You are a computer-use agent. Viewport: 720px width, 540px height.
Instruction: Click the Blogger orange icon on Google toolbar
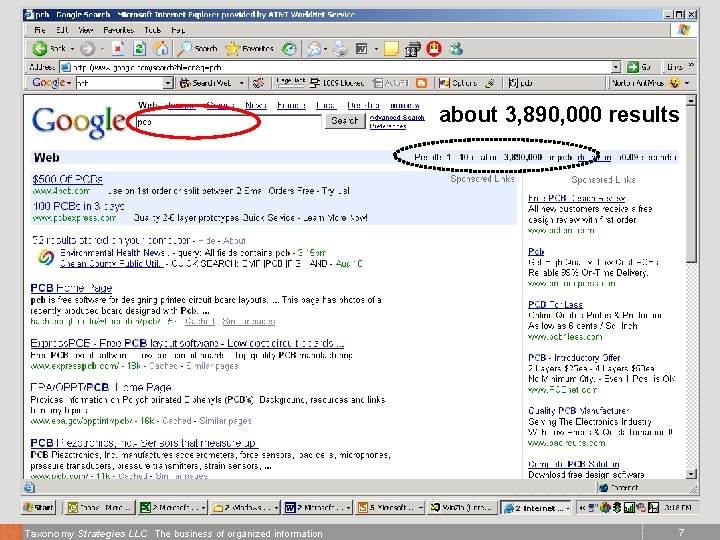pos(421,83)
